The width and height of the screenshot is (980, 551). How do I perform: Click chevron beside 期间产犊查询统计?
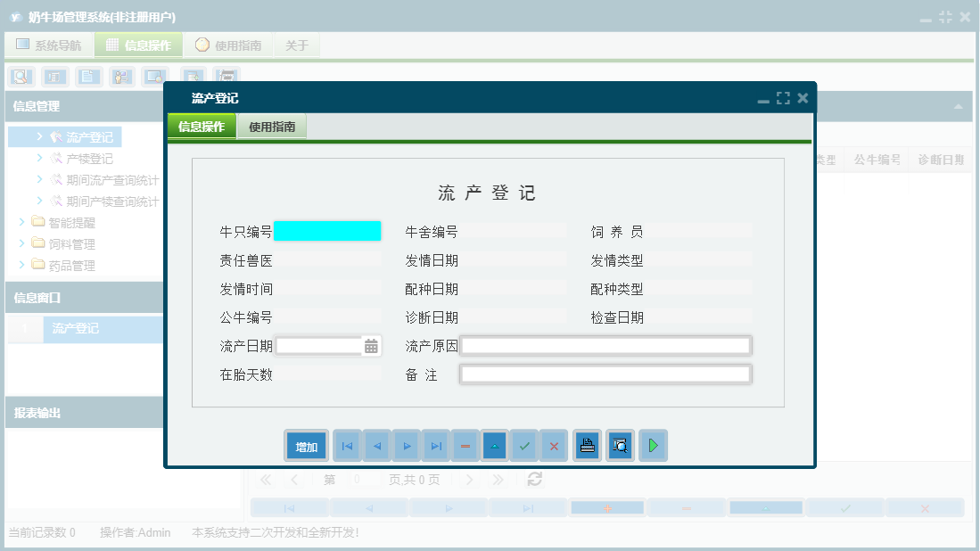coord(39,201)
